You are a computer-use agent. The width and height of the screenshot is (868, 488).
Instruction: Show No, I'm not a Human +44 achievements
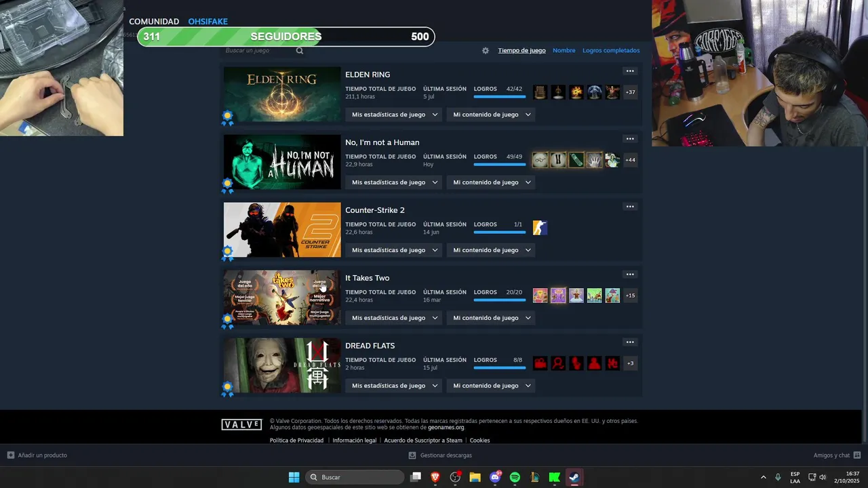click(630, 160)
